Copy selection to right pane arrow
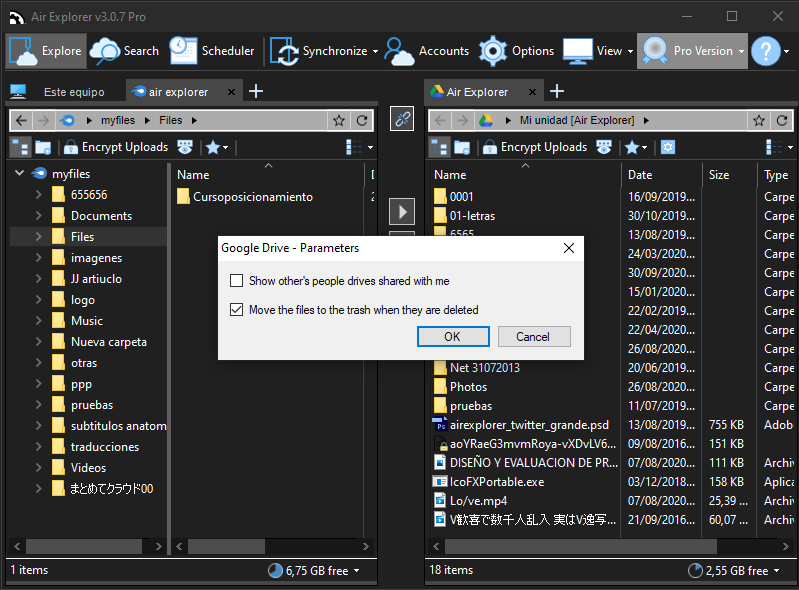Viewport: 799px width, 590px height. 402,211
